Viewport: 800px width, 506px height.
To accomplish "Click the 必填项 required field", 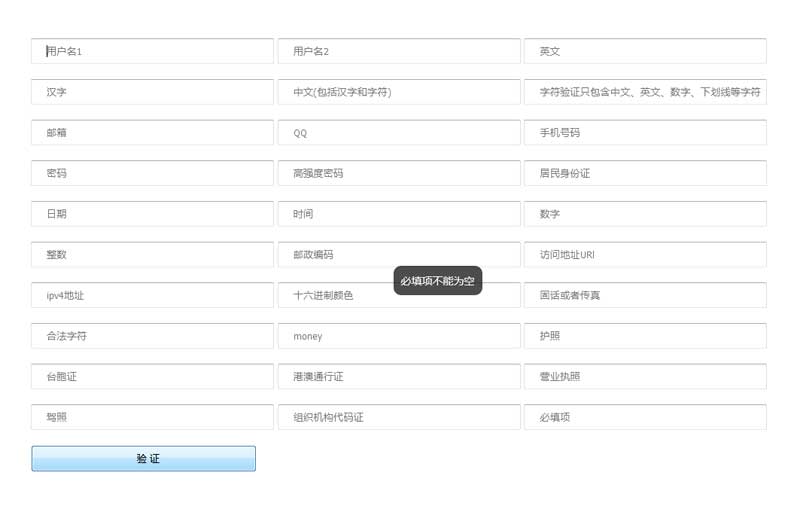I will tap(645, 417).
